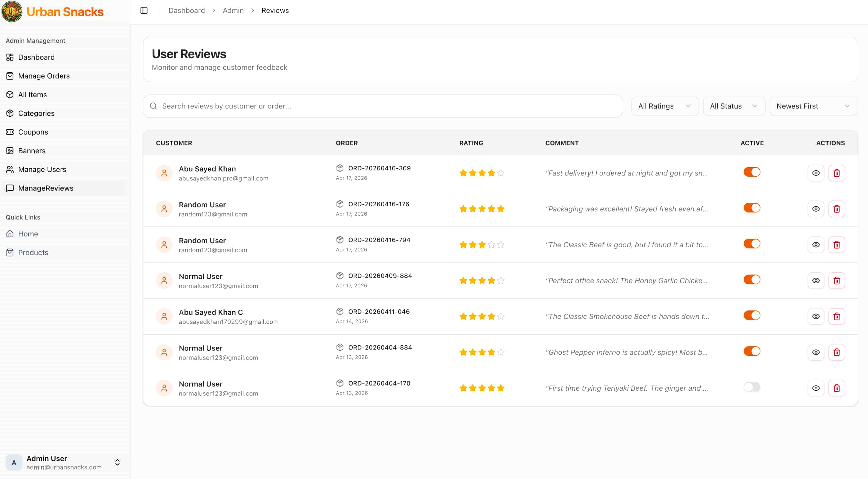Click comment "Packaging was excellent! Stayed fresh..."
This screenshot has height=479, width=868.
pyautogui.click(x=626, y=209)
